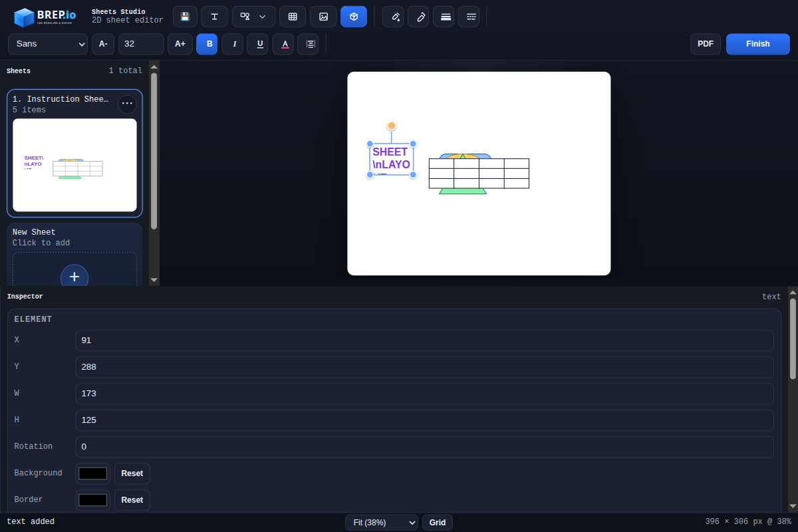This screenshot has height=532, width=798.
Task: Open the Instruction Sheet options menu (three dots)
Action: click(127, 104)
